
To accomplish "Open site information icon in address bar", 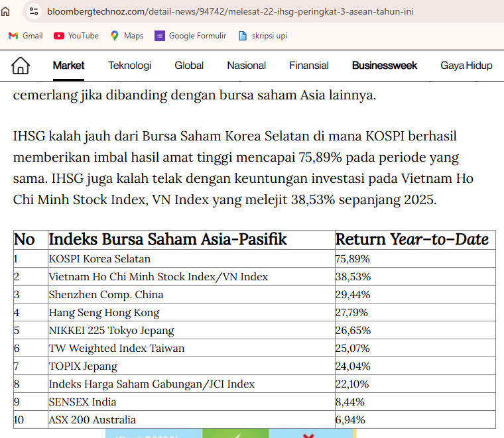I will click(34, 11).
